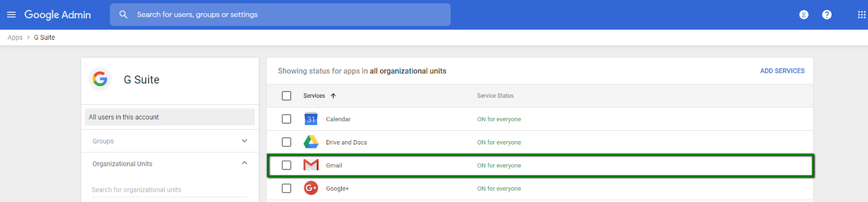Click Search for organizational units field

pyautogui.click(x=169, y=190)
